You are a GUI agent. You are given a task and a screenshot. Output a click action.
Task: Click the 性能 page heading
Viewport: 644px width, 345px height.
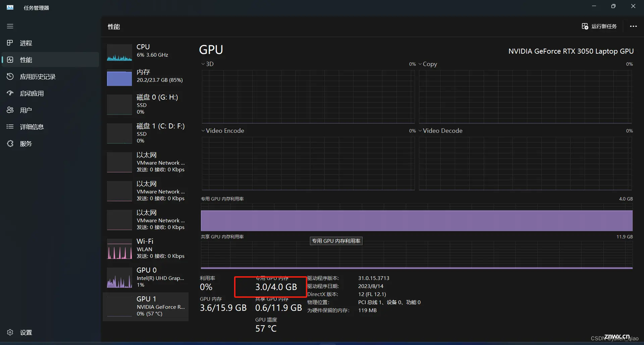pyautogui.click(x=114, y=26)
